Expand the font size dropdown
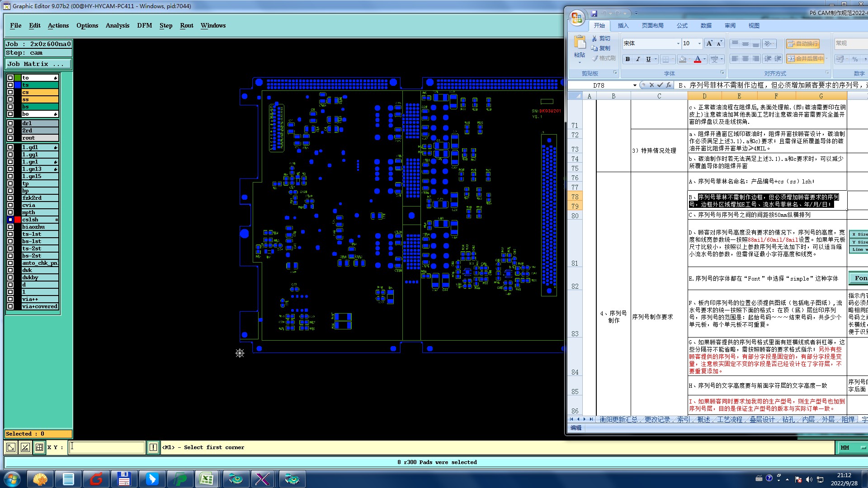This screenshot has height=488, width=868. (699, 43)
